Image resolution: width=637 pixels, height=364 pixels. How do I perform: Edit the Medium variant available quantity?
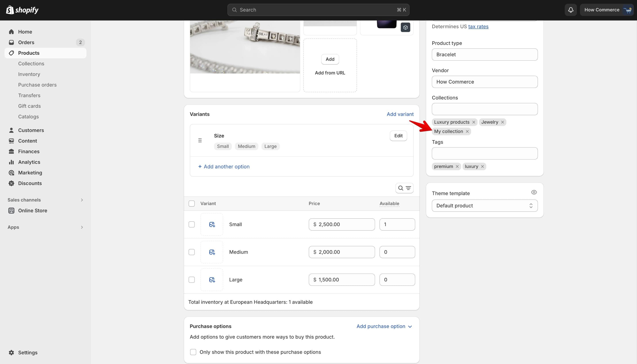point(397,252)
